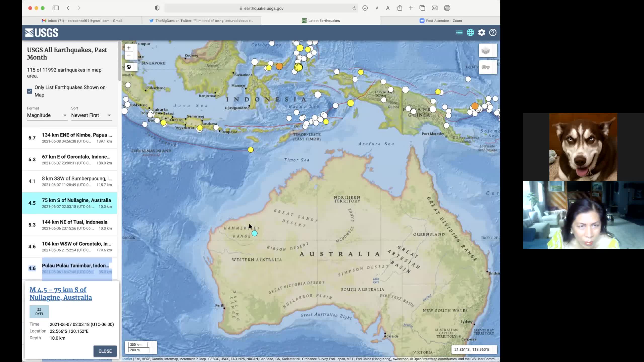Click the print icon in toolbar
The height and width of the screenshot is (362, 644).
(x=447, y=8)
